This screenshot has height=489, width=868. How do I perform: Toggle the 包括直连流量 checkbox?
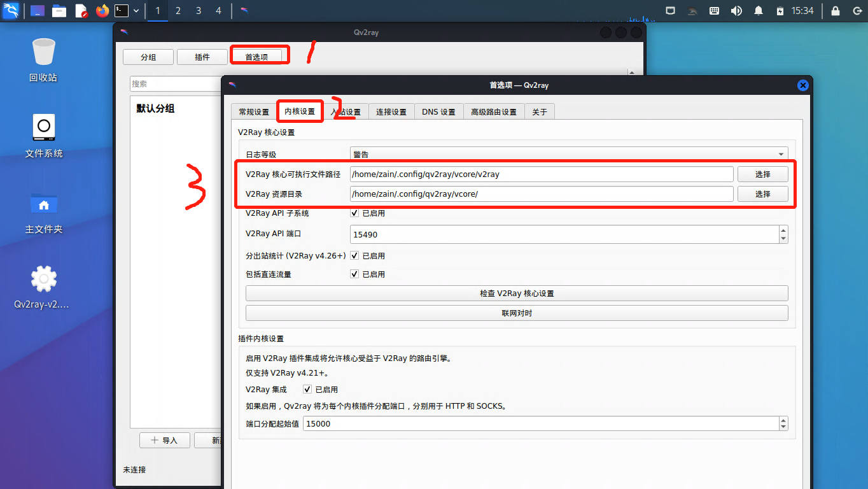coord(354,274)
